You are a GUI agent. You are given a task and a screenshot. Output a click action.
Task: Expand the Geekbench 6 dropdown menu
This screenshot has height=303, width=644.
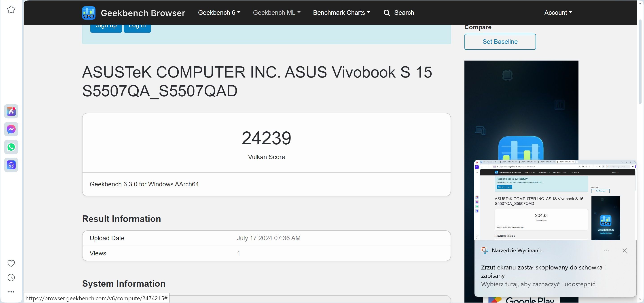(219, 13)
